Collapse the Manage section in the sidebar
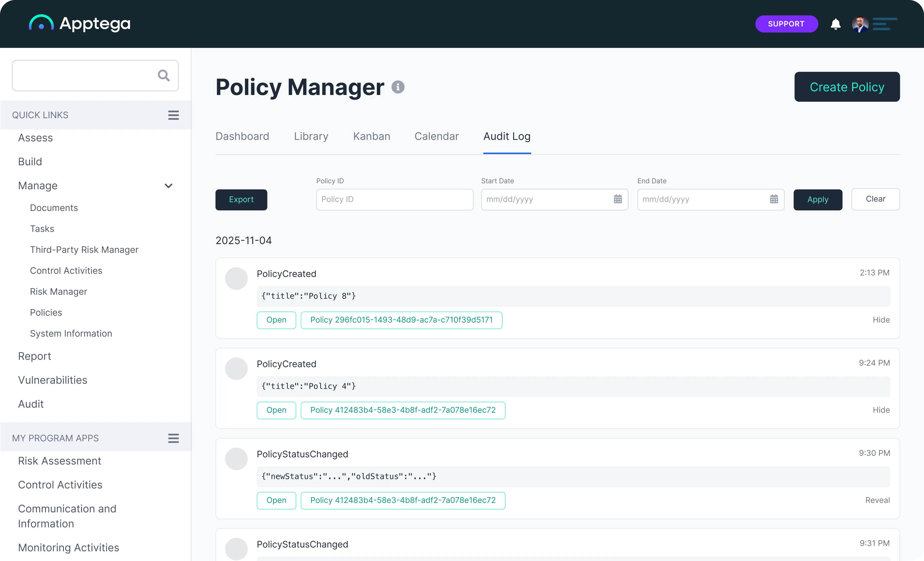The height and width of the screenshot is (561, 924). point(168,186)
